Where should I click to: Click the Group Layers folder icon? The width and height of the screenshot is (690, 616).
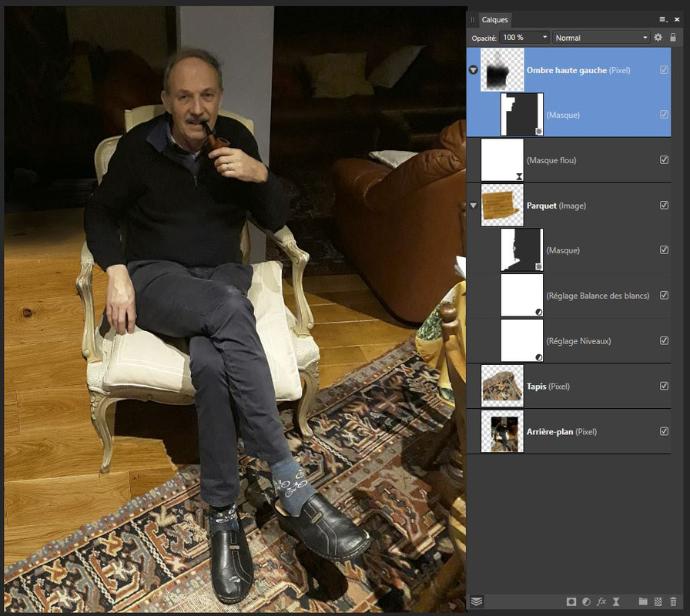(x=643, y=601)
